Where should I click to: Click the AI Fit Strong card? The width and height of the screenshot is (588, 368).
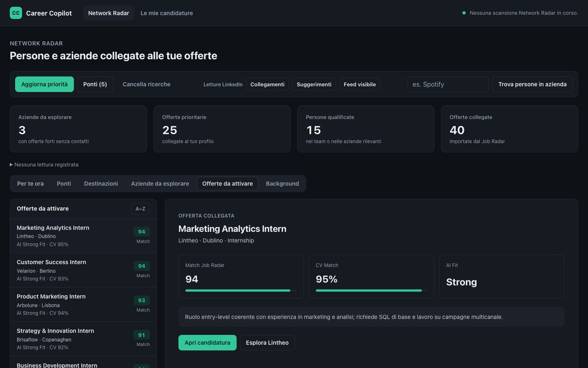[502, 276]
